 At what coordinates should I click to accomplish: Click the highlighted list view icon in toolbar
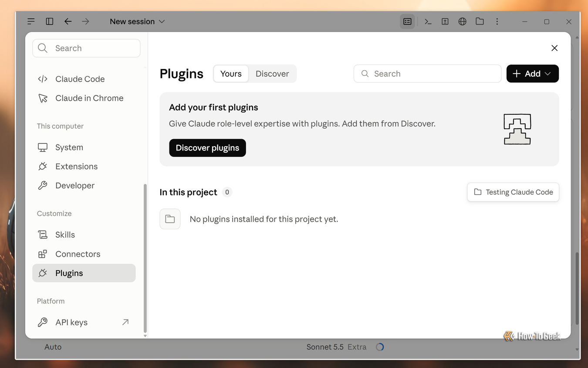click(x=407, y=21)
